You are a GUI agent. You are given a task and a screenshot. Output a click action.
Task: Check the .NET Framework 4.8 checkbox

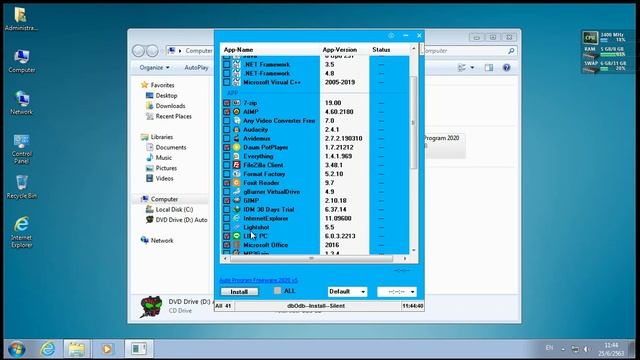(227, 73)
